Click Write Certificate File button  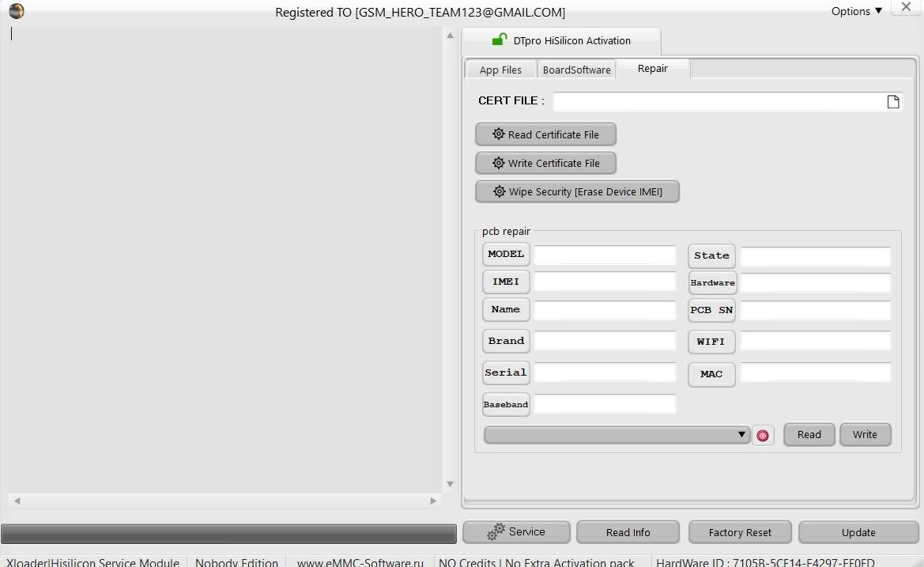coord(545,163)
